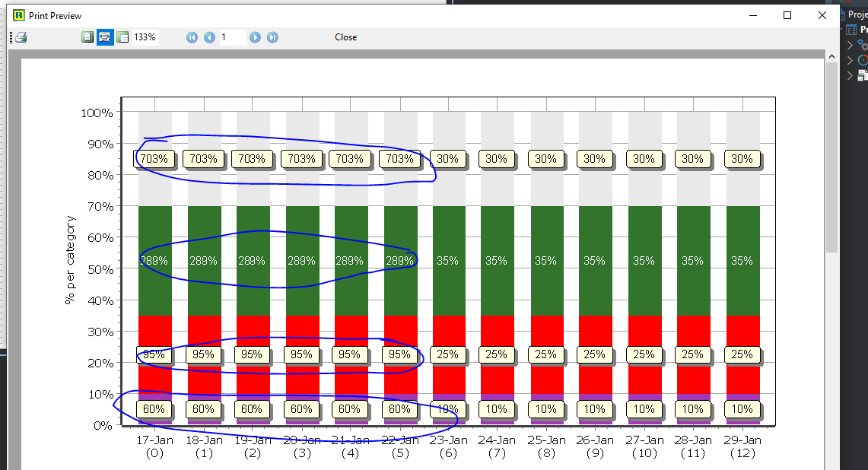868x470 pixels.
Task: Click the 60% label on the 17-Jan bar
Action: pos(154,409)
